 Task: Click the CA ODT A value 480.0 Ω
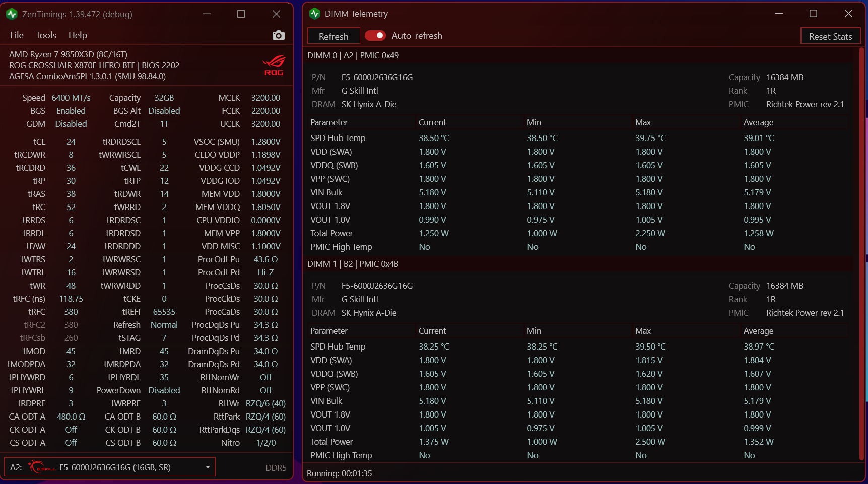point(71,417)
